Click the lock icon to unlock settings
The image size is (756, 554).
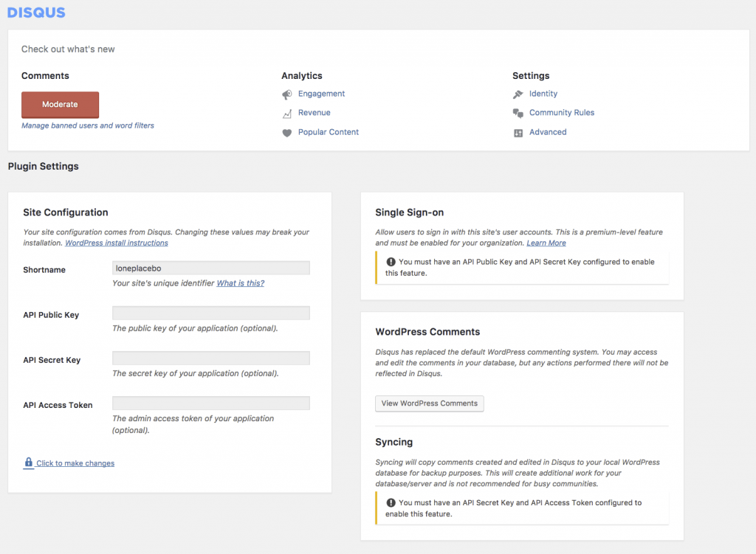pos(29,463)
